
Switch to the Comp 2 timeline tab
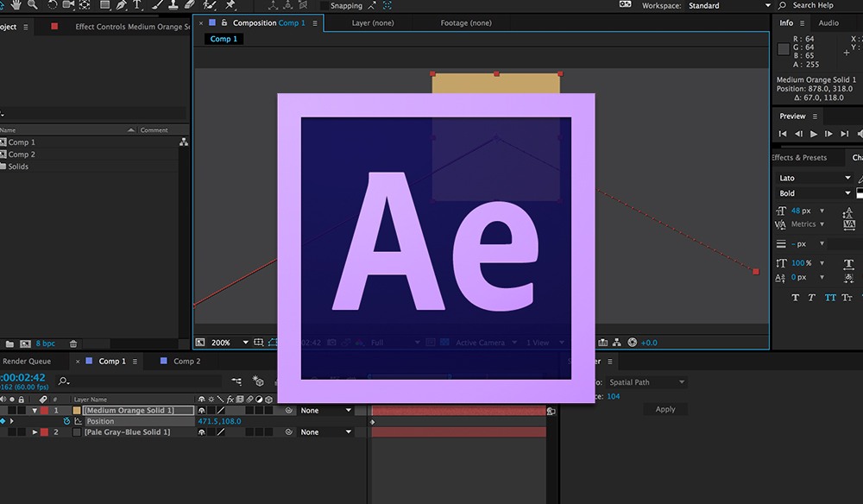pos(188,361)
